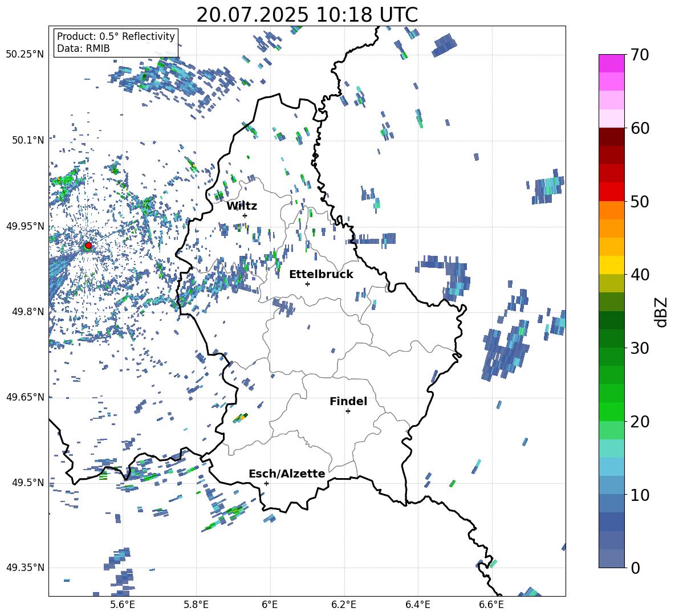Viewport: 675px width, 616px height.
Task: Click the Ettelbruck city label
Action: 321,275
